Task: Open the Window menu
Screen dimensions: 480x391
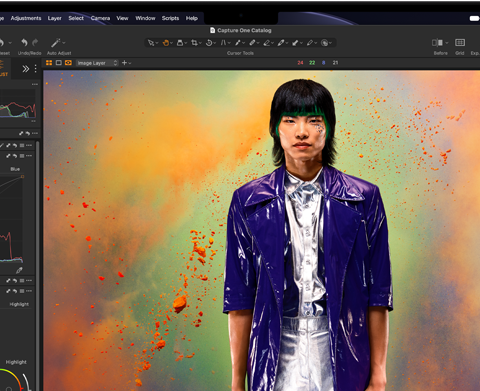Action: point(145,18)
